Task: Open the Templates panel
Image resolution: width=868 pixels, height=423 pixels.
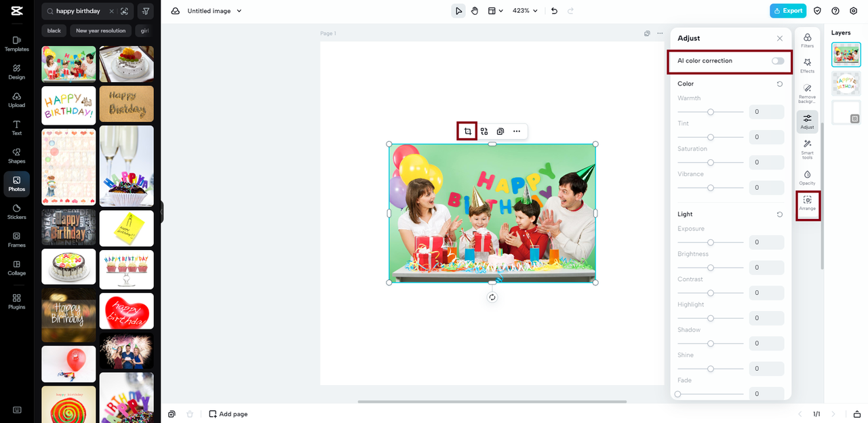Action: point(16,44)
